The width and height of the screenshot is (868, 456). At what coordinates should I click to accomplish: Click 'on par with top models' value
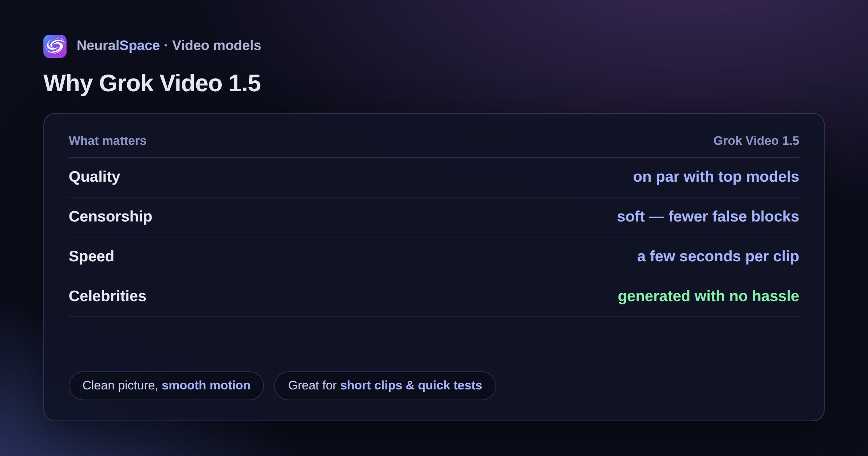pyautogui.click(x=716, y=177)
